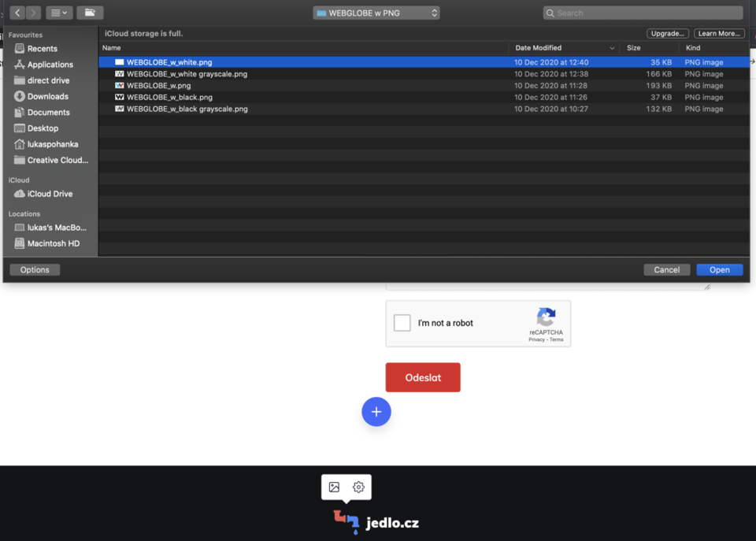
Task: Select WEBGLOBE_w_black.png file
Action: 424,97
